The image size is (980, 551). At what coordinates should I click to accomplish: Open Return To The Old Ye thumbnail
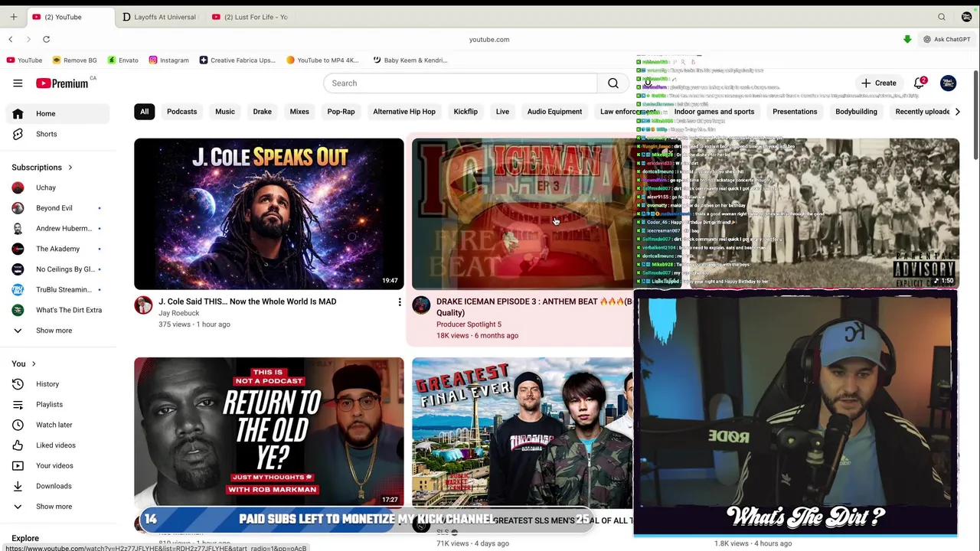coord(269,432)
